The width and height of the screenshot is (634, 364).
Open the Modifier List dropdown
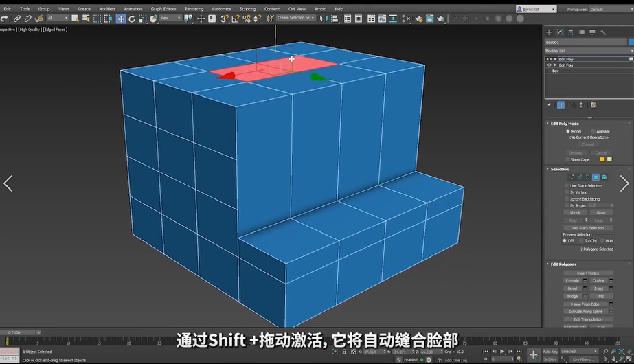click(x=589, y=51)
